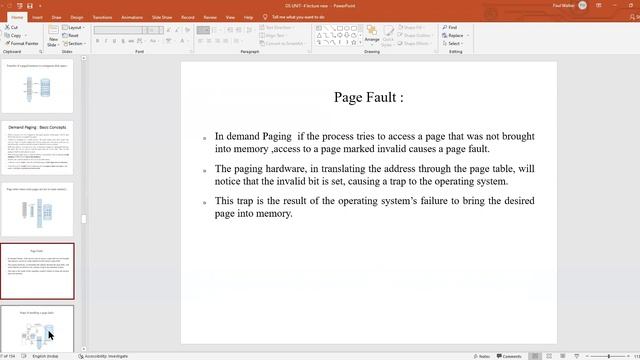640x360 pixels.
Task: Click the English (India) language indicator
Action: (x=45, y=356)
